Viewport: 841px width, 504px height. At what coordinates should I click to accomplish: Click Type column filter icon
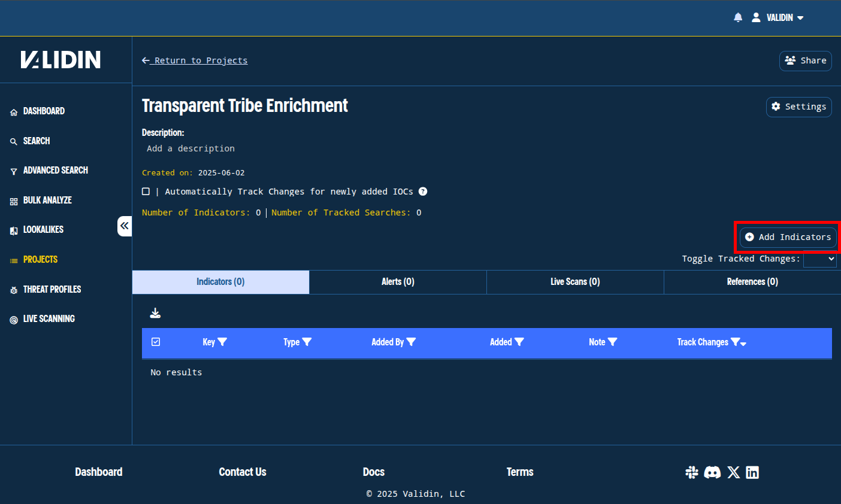pos(307,342)
